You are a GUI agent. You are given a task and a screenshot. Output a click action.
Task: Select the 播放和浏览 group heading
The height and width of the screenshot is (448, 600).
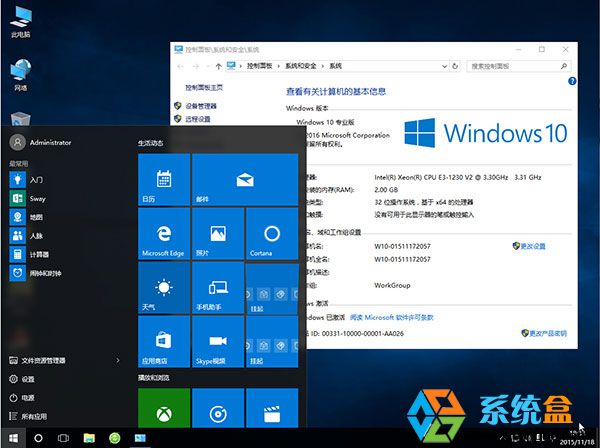pos(153,378)
